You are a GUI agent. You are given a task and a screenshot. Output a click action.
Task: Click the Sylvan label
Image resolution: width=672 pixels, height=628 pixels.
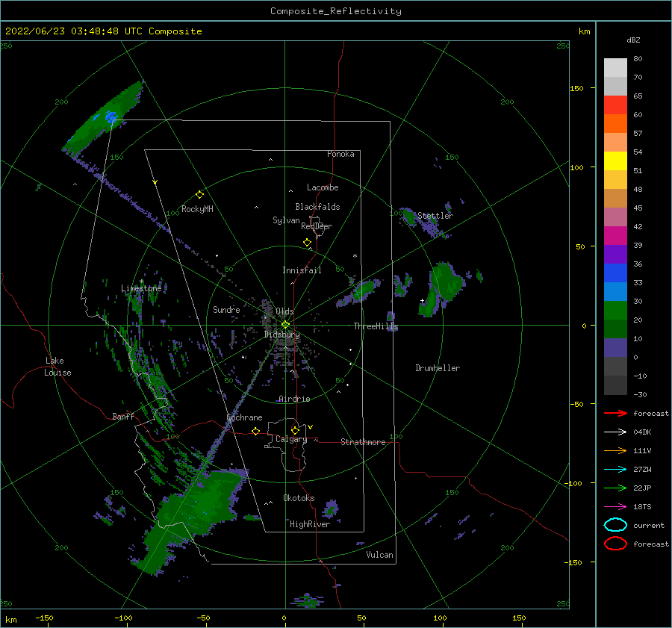click(286, 220)
